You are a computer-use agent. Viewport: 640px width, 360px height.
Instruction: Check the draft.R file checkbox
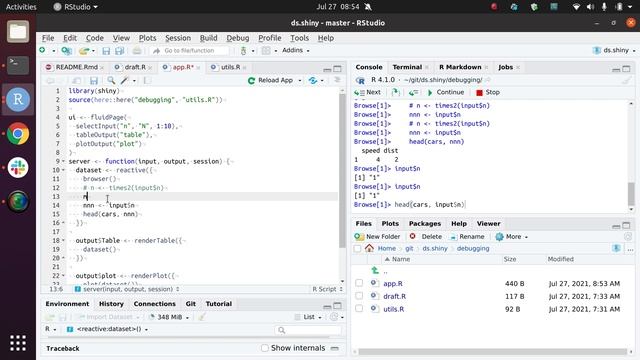click(x=359, y=296)
